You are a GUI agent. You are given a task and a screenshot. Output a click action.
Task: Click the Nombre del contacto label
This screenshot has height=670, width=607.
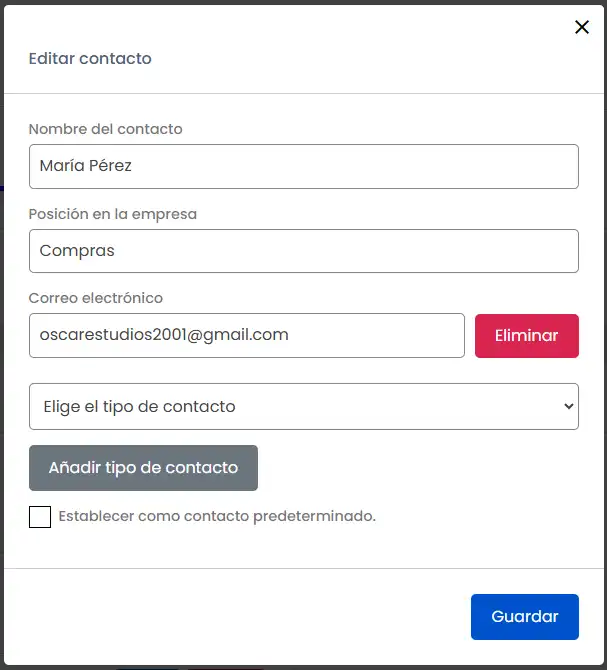[x=105, y=129]
